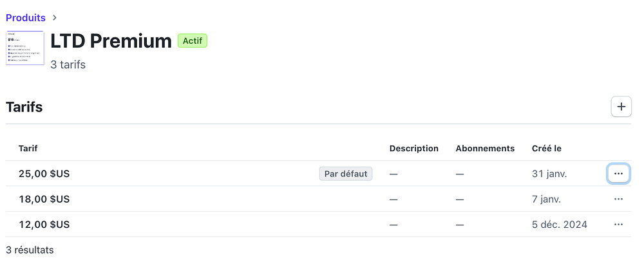Click the 7 janv. creation date
Viewport: 644px width, 278px height.
click(546, 199)
